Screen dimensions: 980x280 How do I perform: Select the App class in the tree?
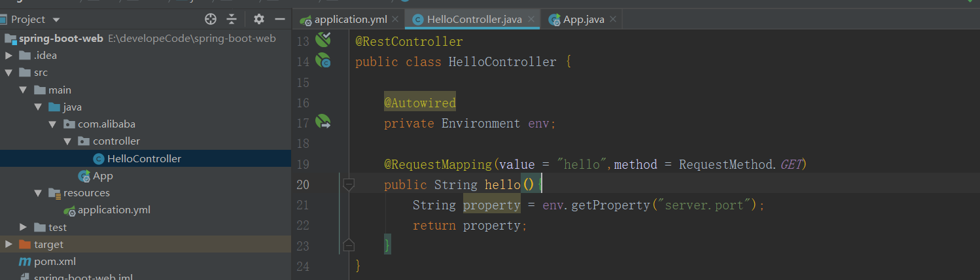pyautogui.click(x=103, y=176)
